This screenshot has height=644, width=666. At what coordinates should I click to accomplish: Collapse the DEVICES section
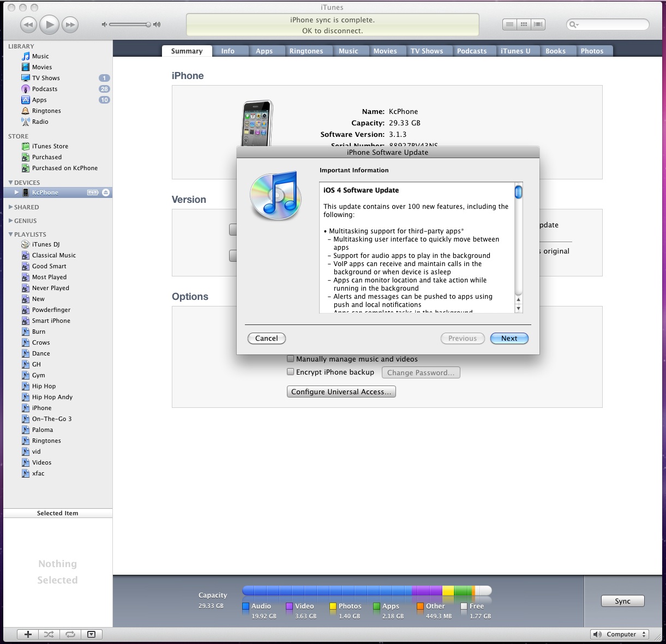[10, 183]
